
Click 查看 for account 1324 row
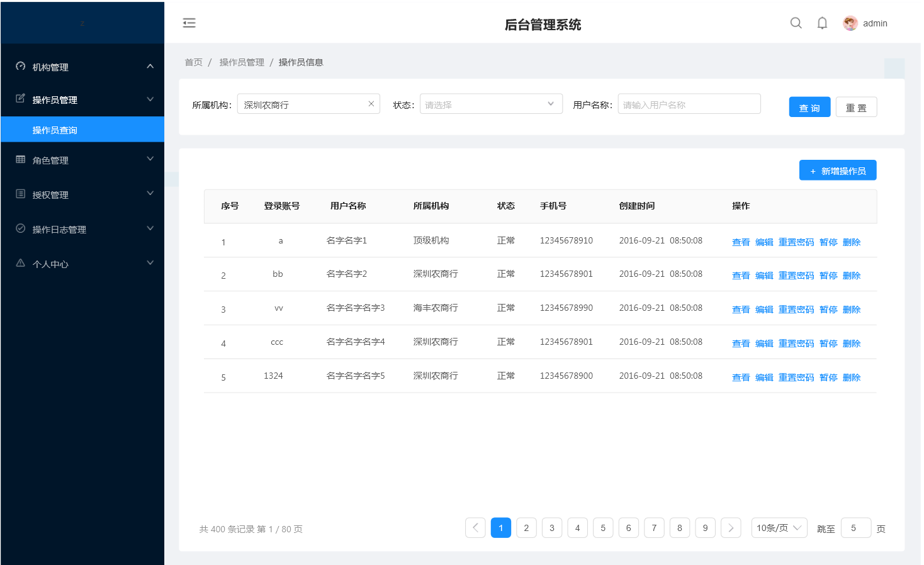741,378
